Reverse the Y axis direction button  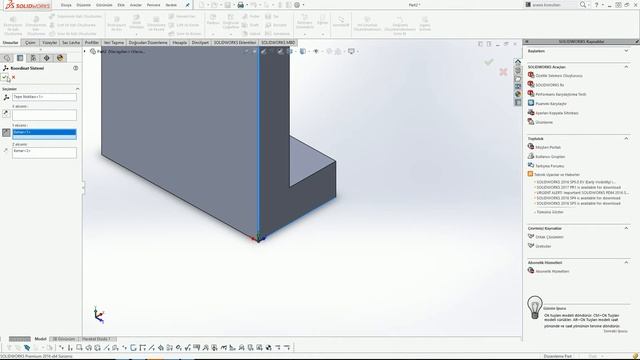[6, 132]
